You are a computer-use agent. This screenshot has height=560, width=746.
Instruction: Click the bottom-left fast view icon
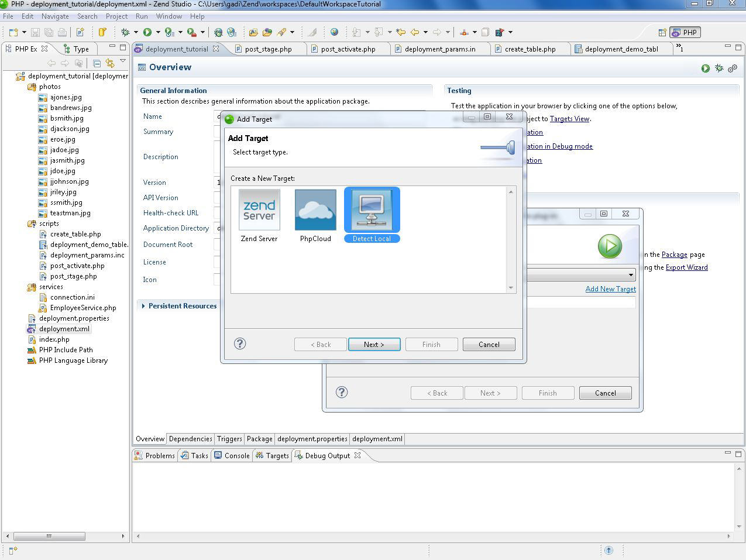click(13, 550)
